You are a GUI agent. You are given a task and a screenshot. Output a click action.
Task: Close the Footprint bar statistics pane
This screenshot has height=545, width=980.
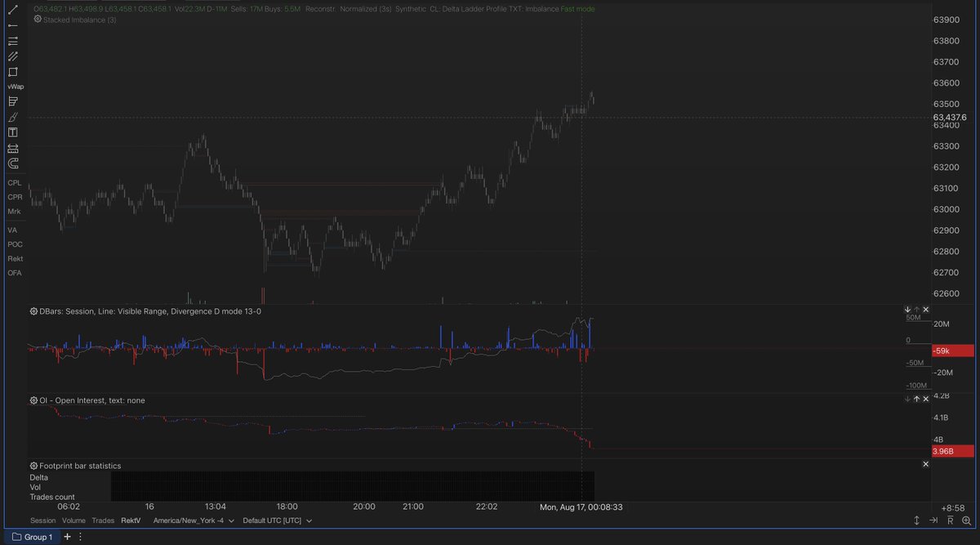coord(925,464)
